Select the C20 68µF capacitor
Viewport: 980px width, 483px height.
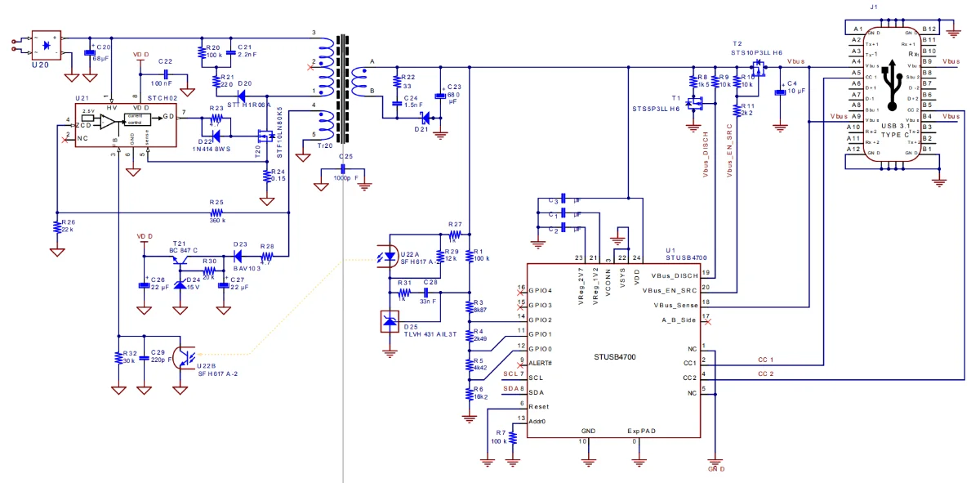click(x=90, y=51)
